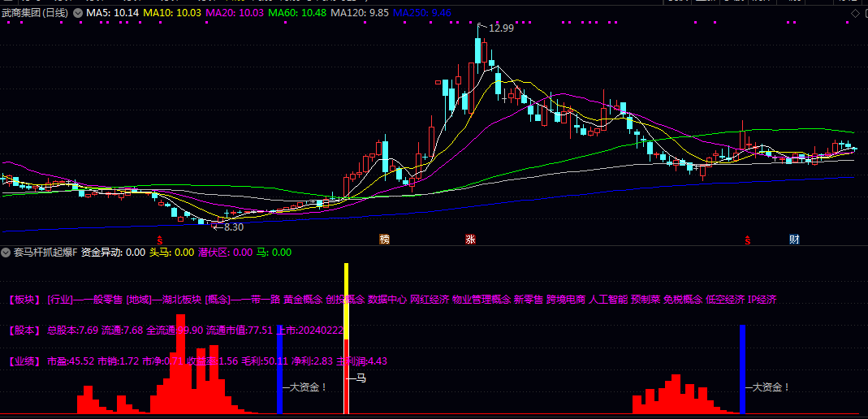Click the red S marker near 8.30 low
Image resolution: width=868 pixels, height=419 pixels.
pos(159,239)
